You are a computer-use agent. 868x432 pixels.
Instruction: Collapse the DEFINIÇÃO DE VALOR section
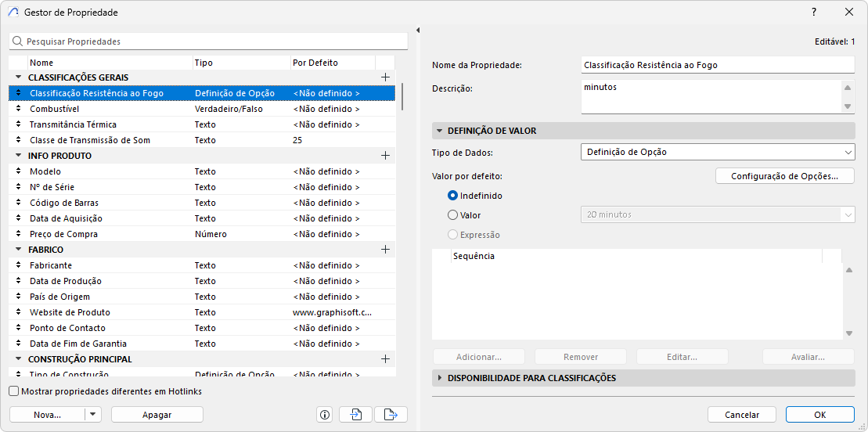coord(440,131)
